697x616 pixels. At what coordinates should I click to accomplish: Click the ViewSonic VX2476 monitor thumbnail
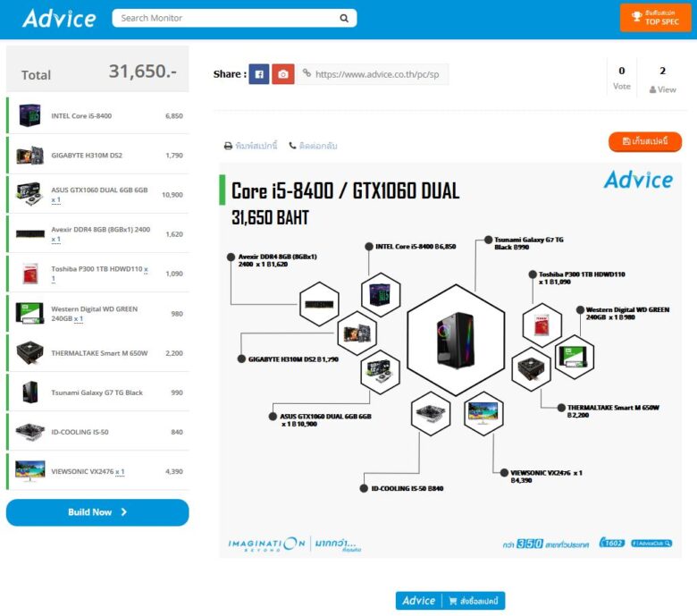[x=29, y=470]
